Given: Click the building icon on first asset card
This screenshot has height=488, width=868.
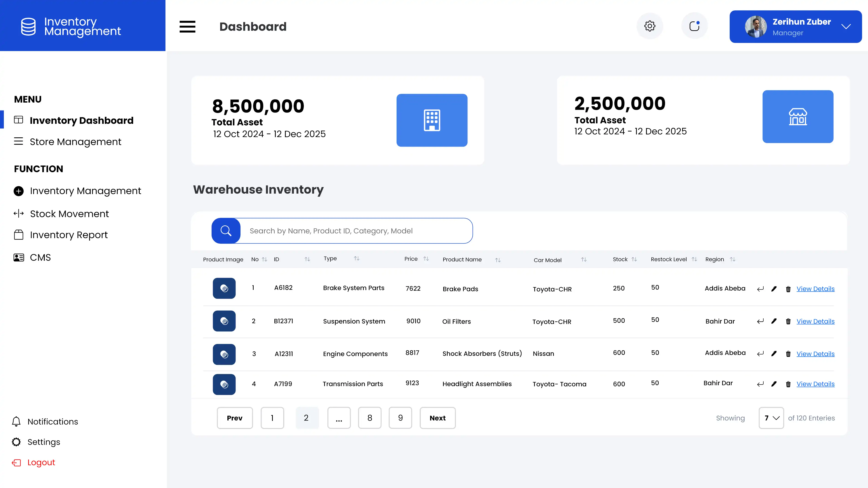Looking at the screenshot, I should [432, 120].
